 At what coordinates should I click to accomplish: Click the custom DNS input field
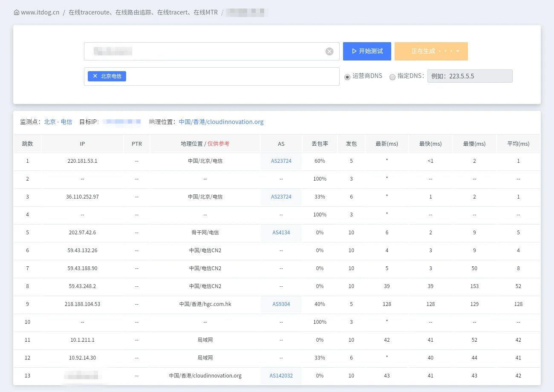coord(470,76)
